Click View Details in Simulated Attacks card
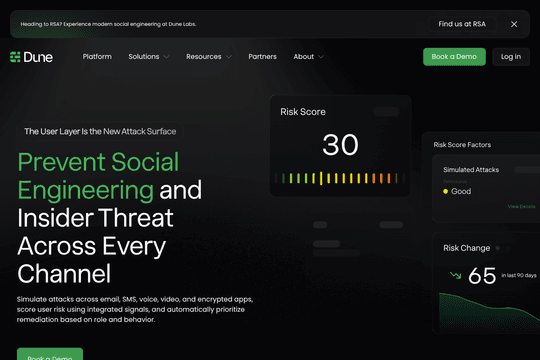 click(x=521, y=206)
